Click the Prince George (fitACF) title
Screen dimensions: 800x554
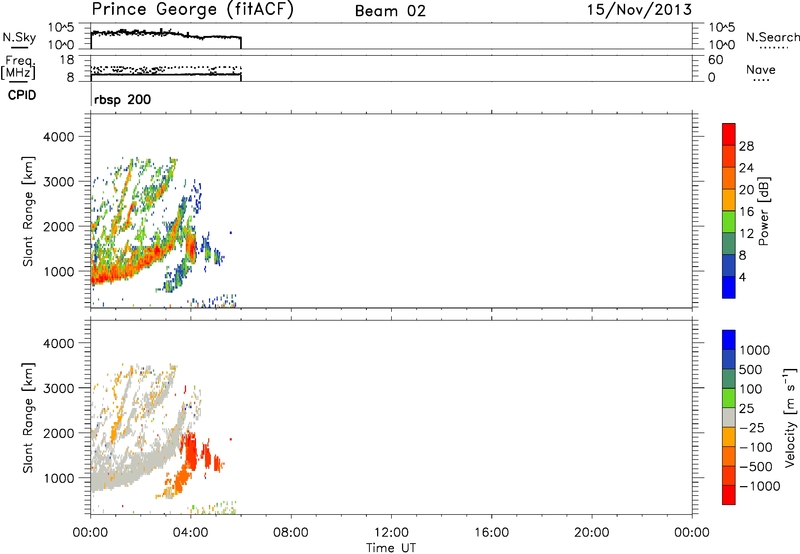(x=192, y=10)
